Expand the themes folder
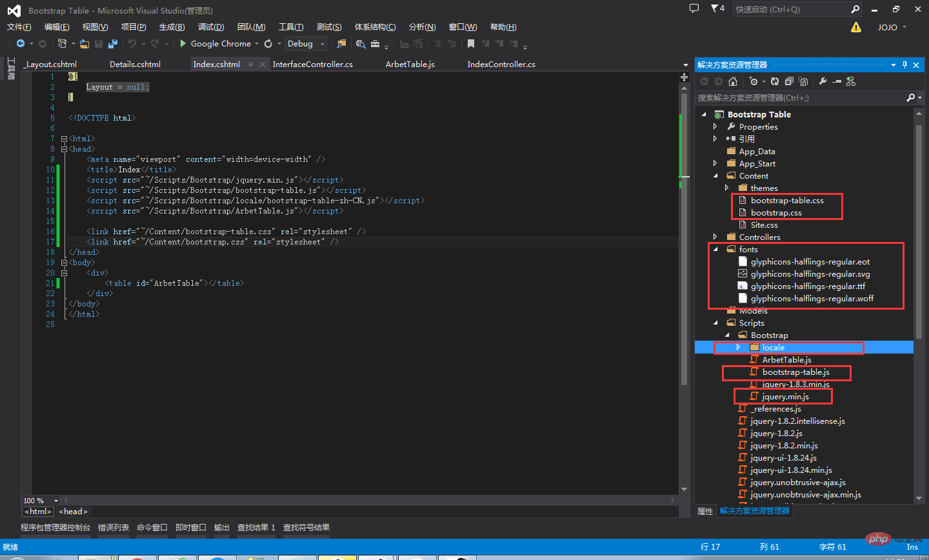 (727, 188)
